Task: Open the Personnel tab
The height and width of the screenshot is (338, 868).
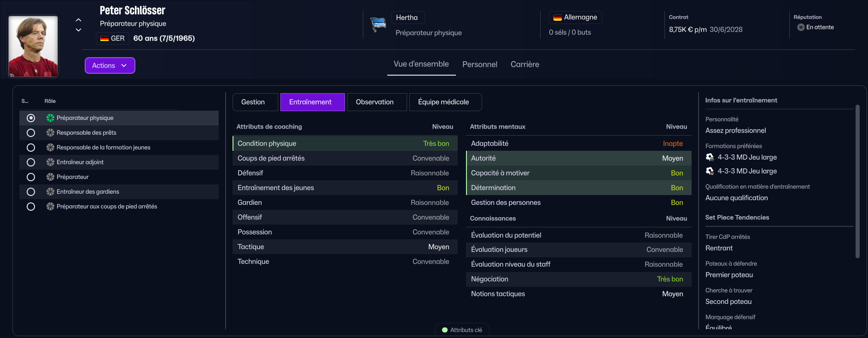Action: coord(479,65)
